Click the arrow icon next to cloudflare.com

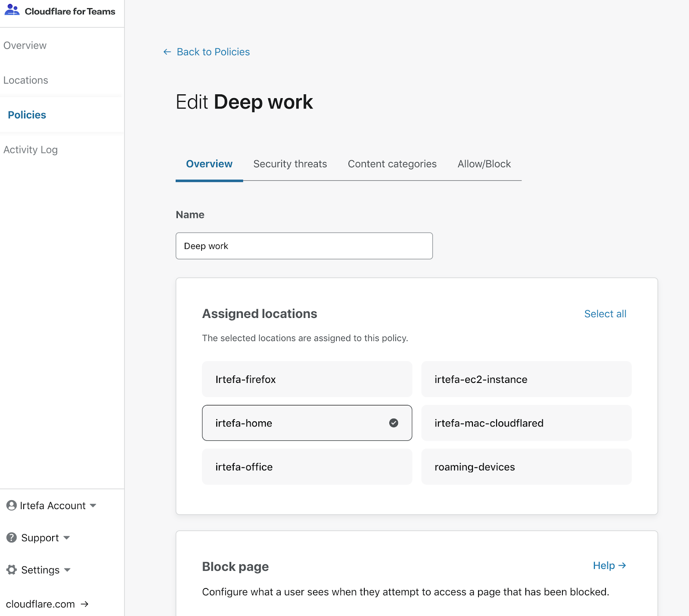[x=85, y=604]
